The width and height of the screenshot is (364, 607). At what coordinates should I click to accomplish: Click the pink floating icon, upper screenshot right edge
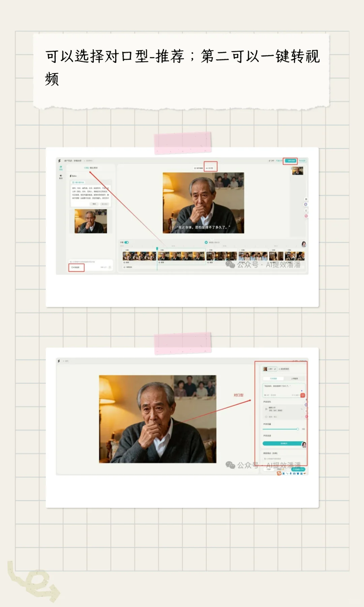[306, 216]
